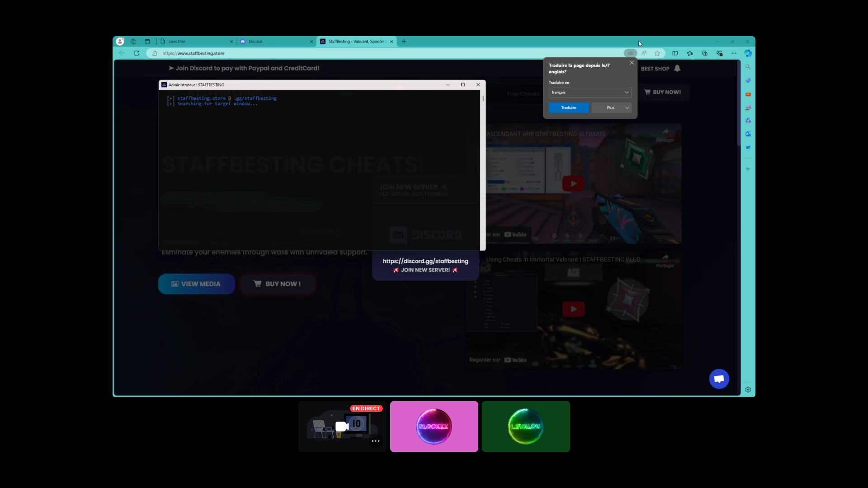Open the sidebar Outlook icon

(748, 134)
